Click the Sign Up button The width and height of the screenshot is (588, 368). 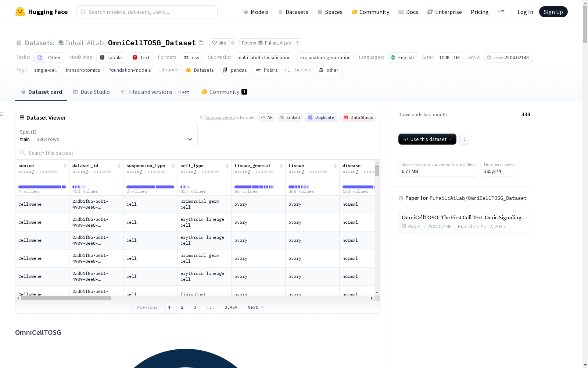click(x=553, y=12)
